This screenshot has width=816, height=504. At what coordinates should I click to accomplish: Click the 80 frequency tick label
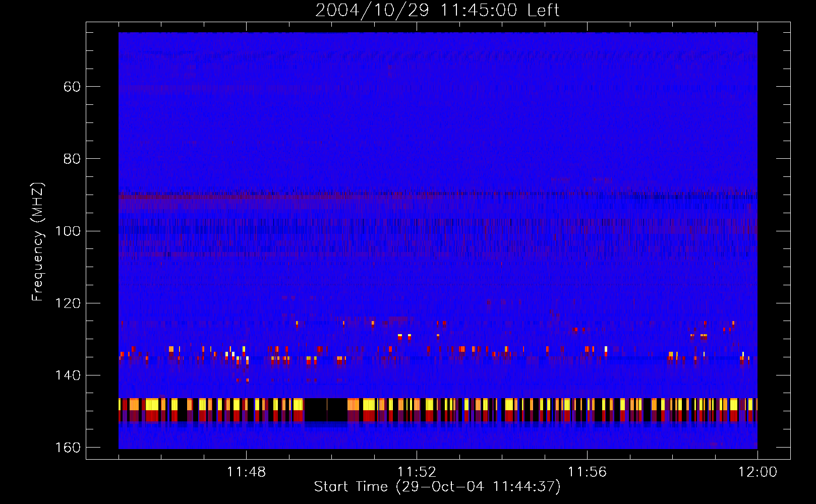coord(72,159)
